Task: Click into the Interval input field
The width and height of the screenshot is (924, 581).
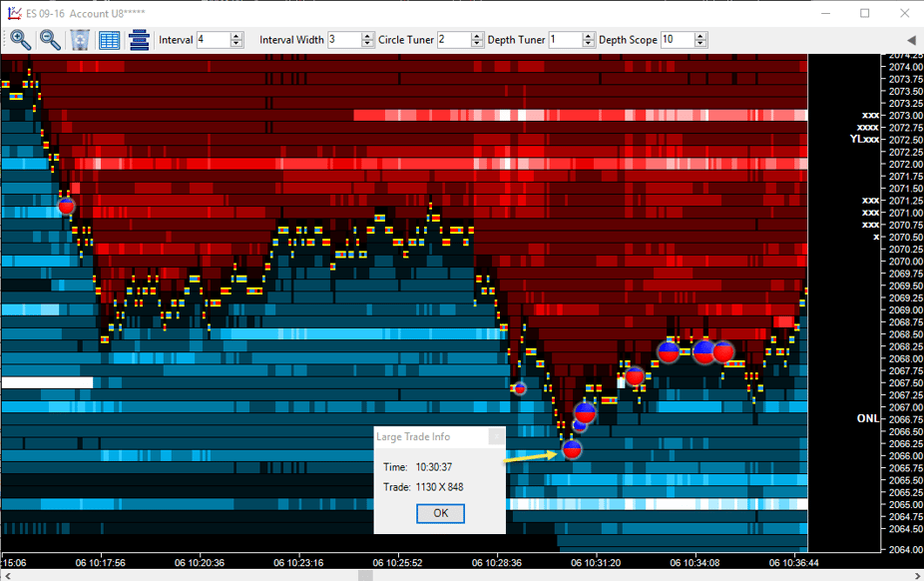Action: tap(212, 40)
